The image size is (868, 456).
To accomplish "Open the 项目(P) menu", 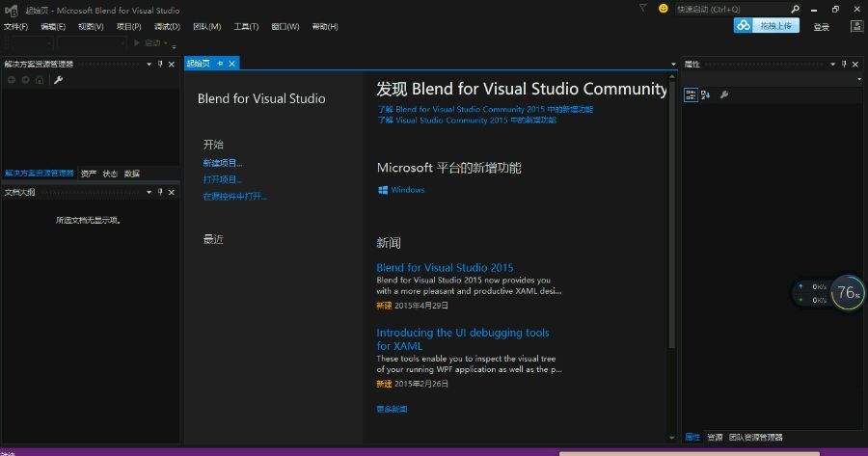I will [129, 27].
